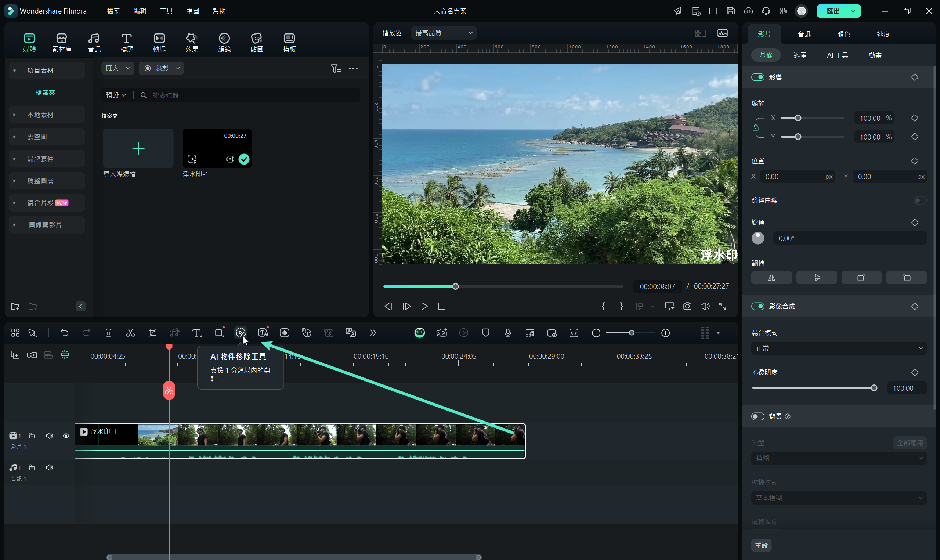Open the 錄製 record dropdown
This screenshot has height=560, width=940.
pos(162,68)
